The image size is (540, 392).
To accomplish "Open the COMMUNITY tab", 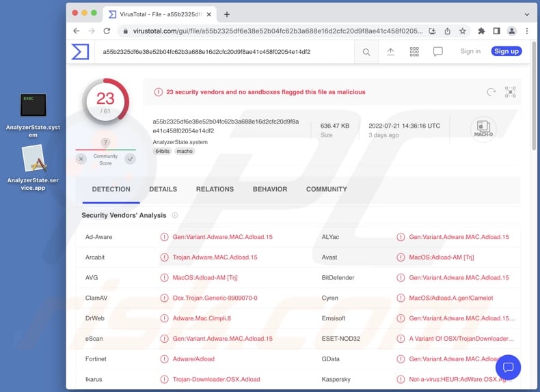I will 327,189.
